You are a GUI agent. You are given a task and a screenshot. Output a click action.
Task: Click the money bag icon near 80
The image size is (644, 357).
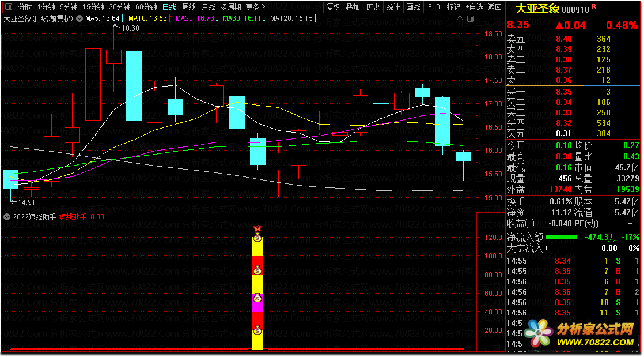[x=257, y=270]
